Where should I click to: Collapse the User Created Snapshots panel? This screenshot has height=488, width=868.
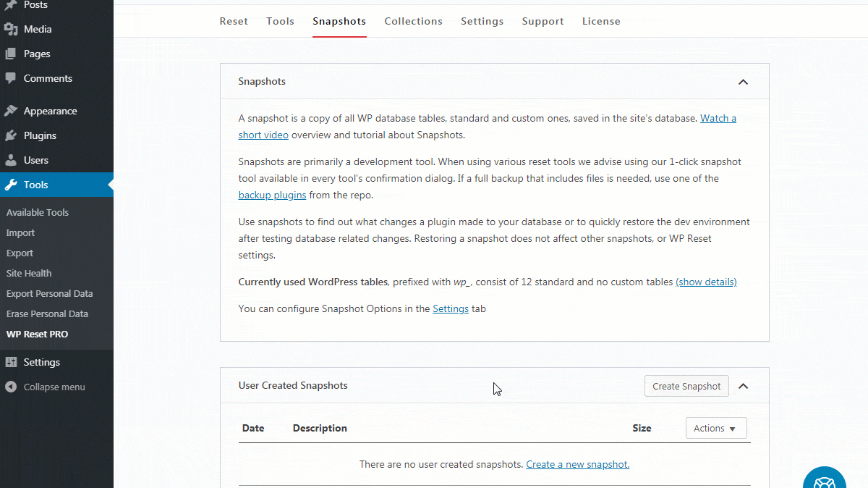743,386
